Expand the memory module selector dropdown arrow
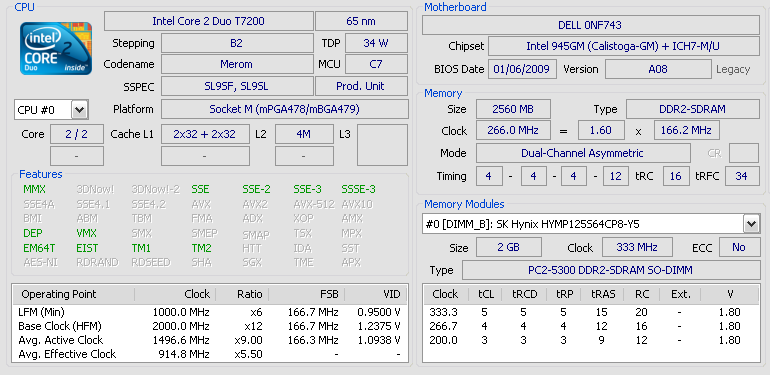 751,225
